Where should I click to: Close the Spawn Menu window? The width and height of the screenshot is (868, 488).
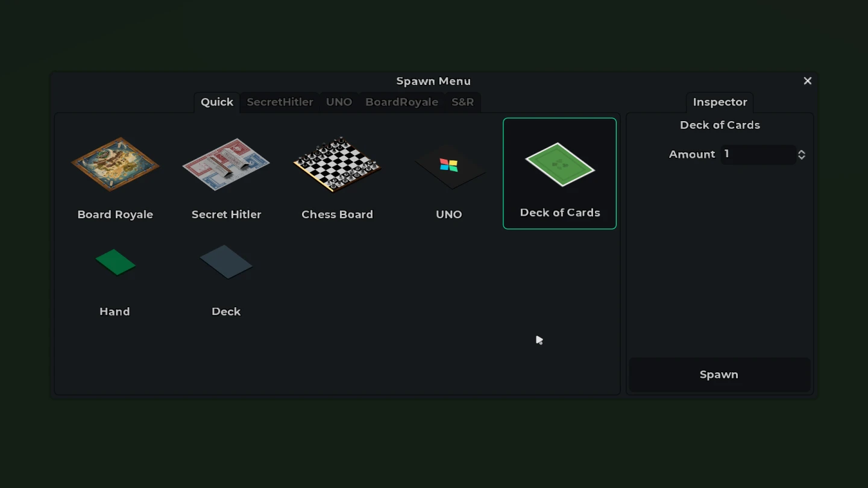(807, 80)
